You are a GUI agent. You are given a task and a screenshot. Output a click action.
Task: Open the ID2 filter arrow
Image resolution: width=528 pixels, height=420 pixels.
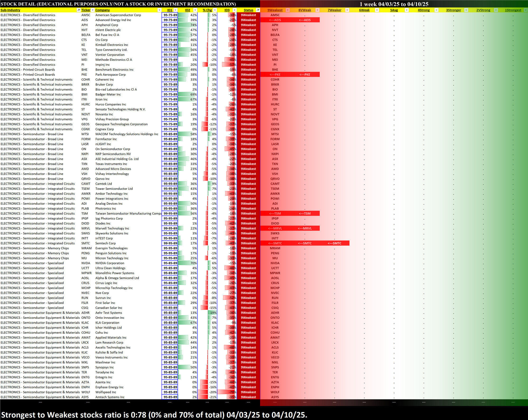(195, 10)
